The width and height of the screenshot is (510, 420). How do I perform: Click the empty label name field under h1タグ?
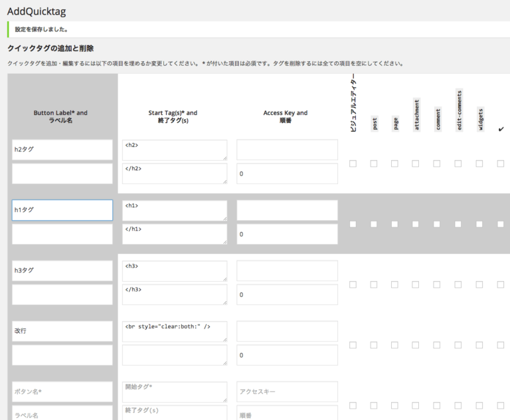tap(62, 234)
